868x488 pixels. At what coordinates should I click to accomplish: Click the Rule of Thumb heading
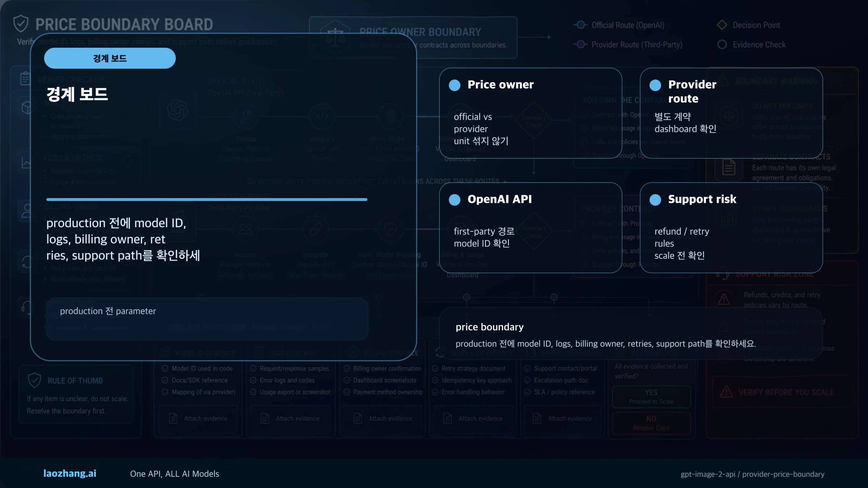pos(75,381)
